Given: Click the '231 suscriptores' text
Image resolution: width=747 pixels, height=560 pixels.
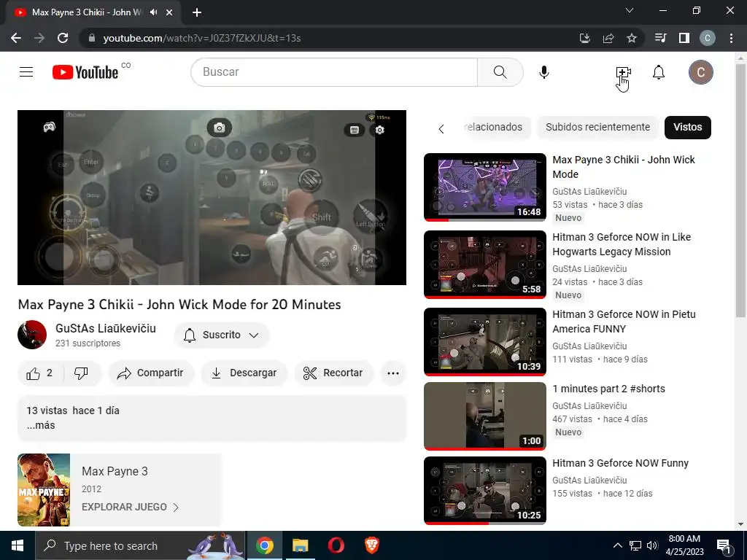Looking at the screenshot, I should 88,343.
